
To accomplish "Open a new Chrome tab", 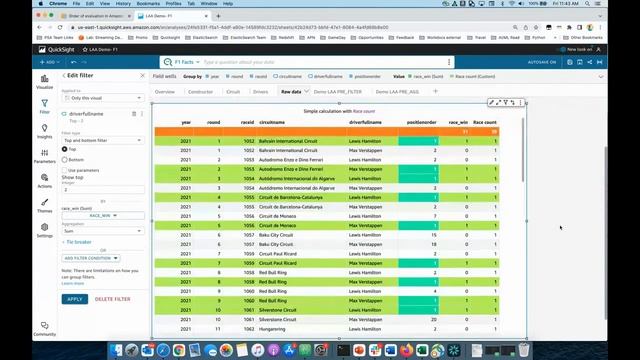I will (218, 16).
